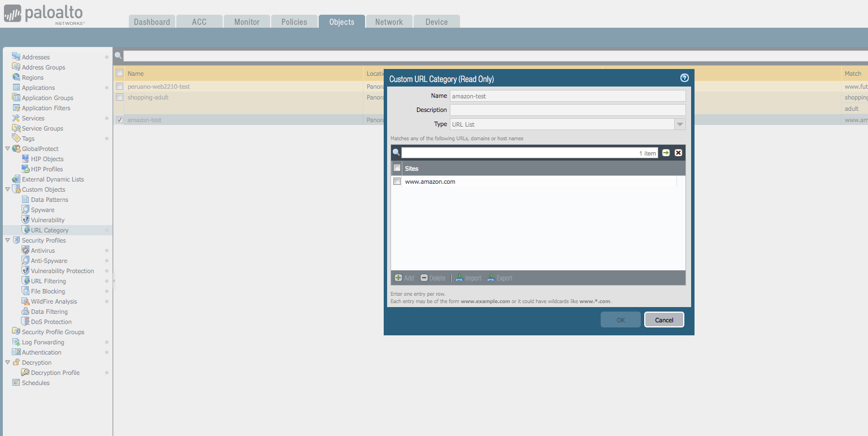Select URL Filtering in the sidebar
The height and width of the screenshot is (436, 868).
coord(49,281)
